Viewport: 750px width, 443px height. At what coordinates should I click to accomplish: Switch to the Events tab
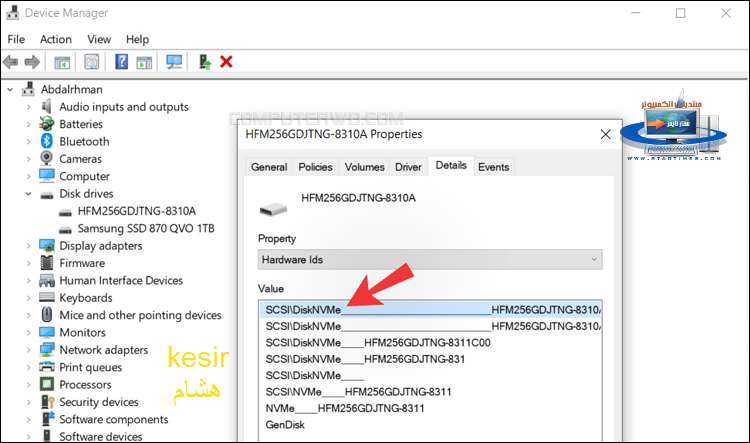point(494,167)
